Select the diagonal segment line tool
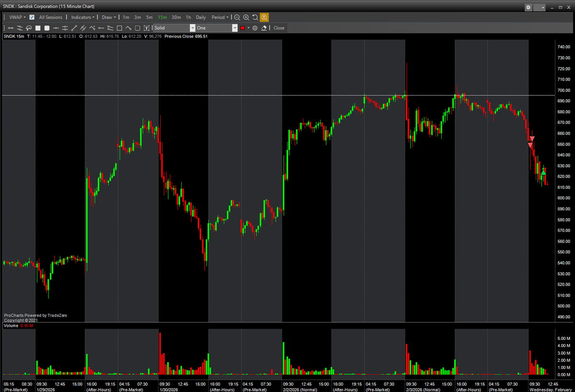The height and width of the screenshot is (392, 575). click(74, 28)
